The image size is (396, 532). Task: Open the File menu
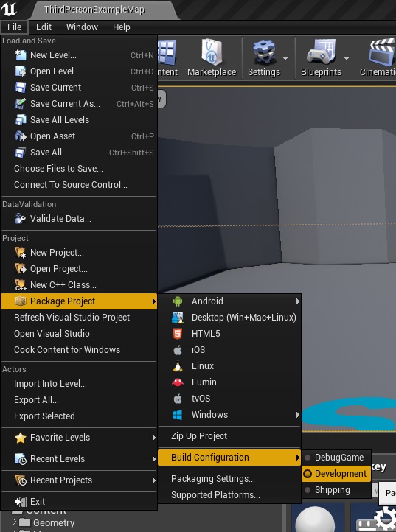(x=14, y=27)
